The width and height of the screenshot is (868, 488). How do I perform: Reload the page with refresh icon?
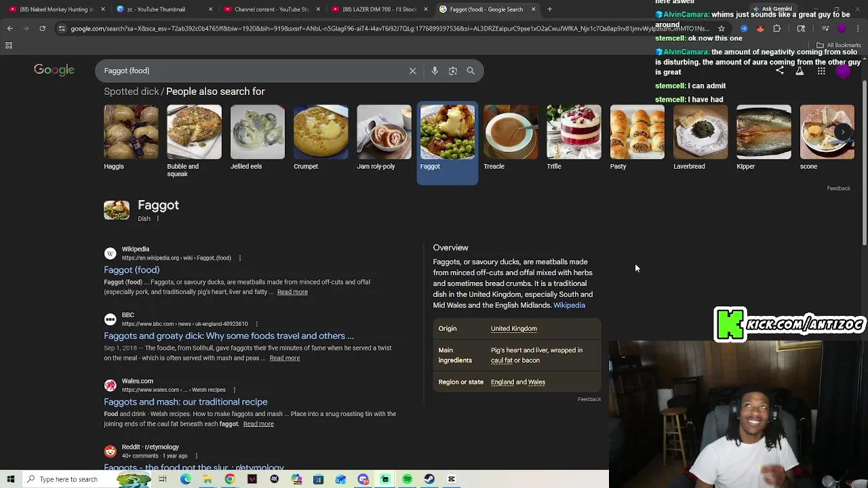(x=42, y=28)
